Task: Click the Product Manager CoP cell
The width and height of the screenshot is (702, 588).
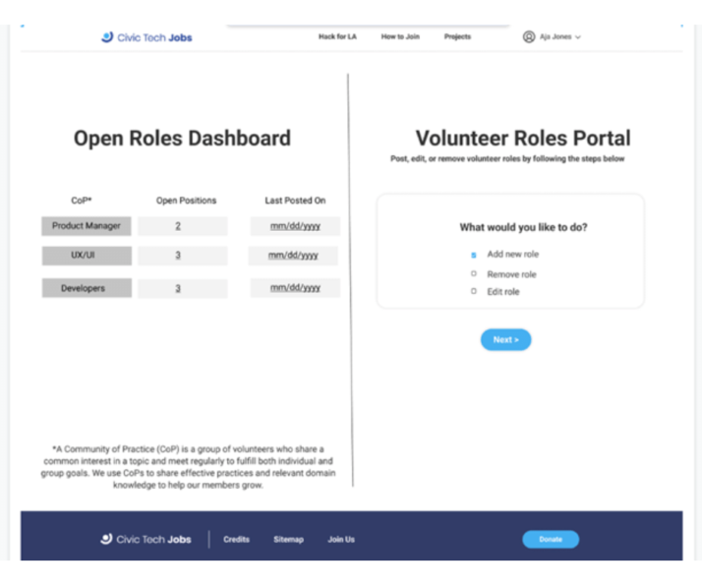Action: pyautogui.click(x=87, y=226)
